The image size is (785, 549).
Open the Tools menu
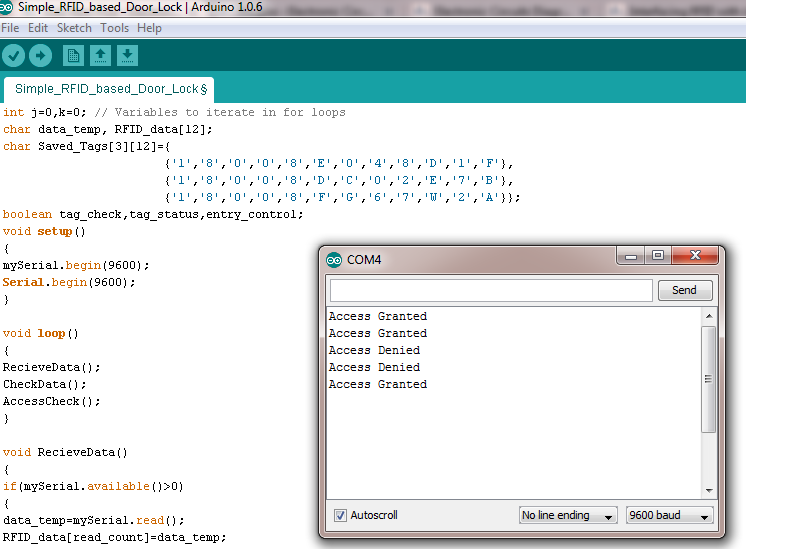pos(114,28)
